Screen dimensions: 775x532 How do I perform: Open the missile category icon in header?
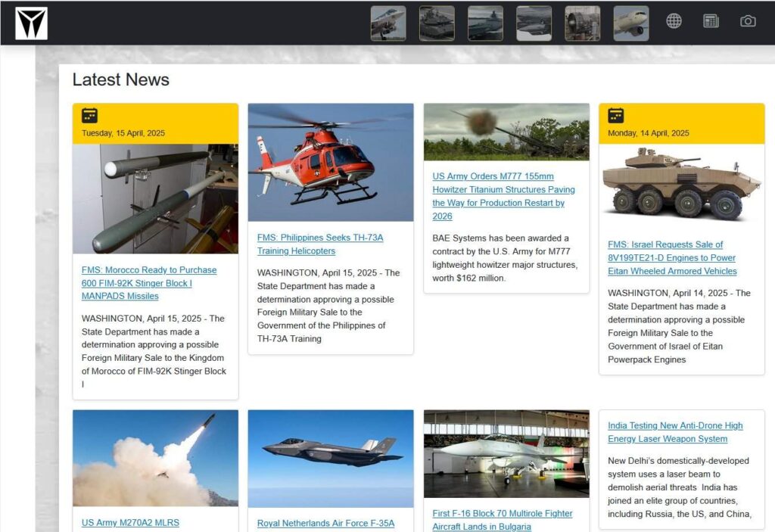[534, 23]
